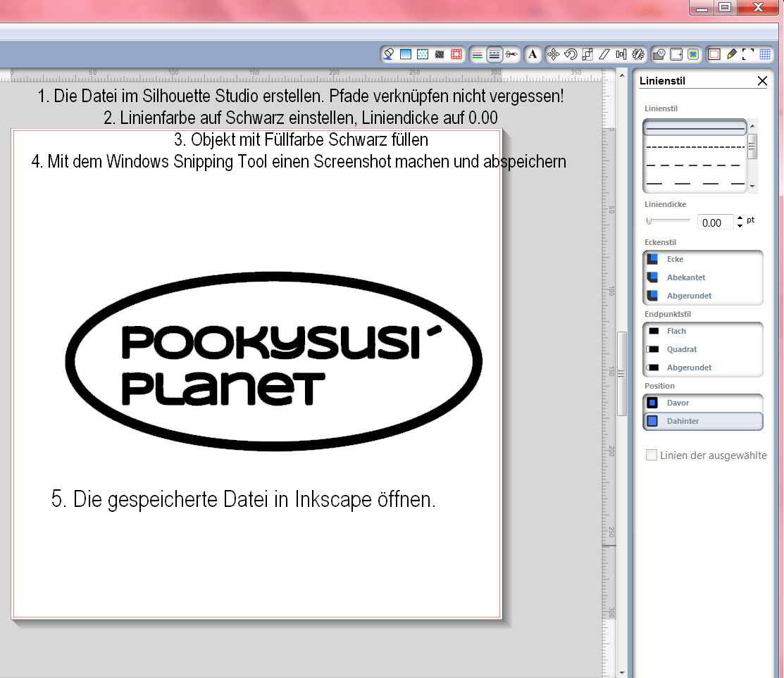Open the Rotate tool
This screenshot has width=784, height=678.
(571, 54)
